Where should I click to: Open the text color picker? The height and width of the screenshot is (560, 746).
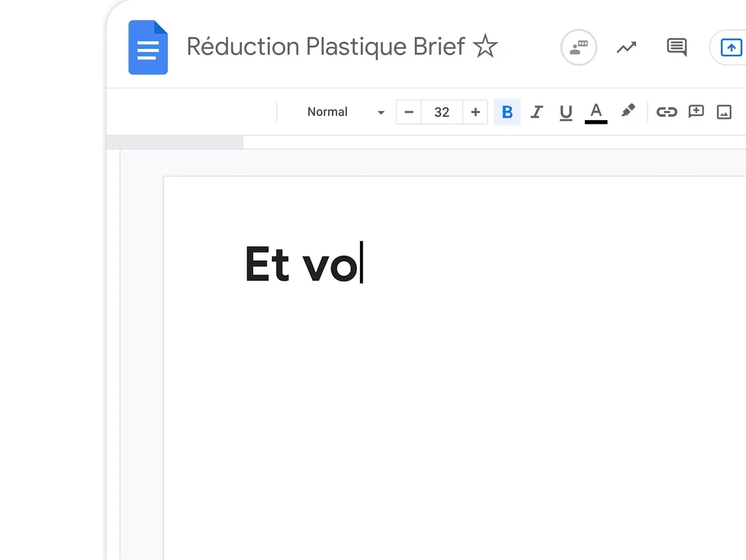(x=596, y=112)
